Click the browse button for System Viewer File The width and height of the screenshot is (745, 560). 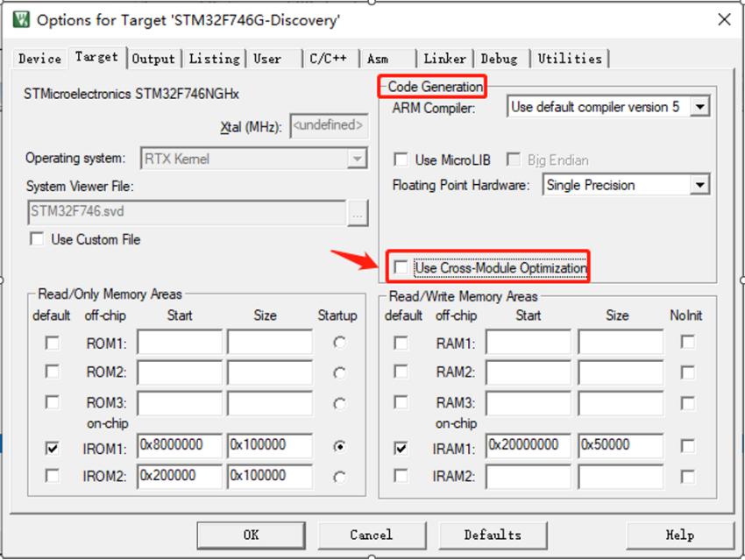click(x=357, y=212)
